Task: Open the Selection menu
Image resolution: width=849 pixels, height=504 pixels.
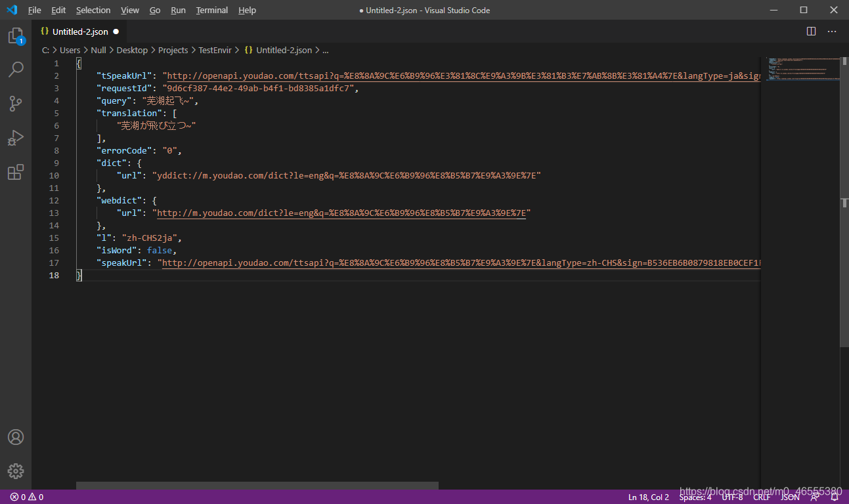Action: pos(93,10)
